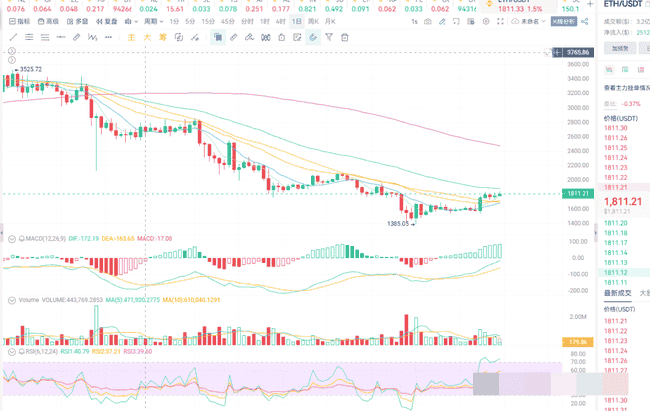Viewport: 650px width, 411px height.
Task: Expand the 周期 period dropdown
Action: click(153, 21)
